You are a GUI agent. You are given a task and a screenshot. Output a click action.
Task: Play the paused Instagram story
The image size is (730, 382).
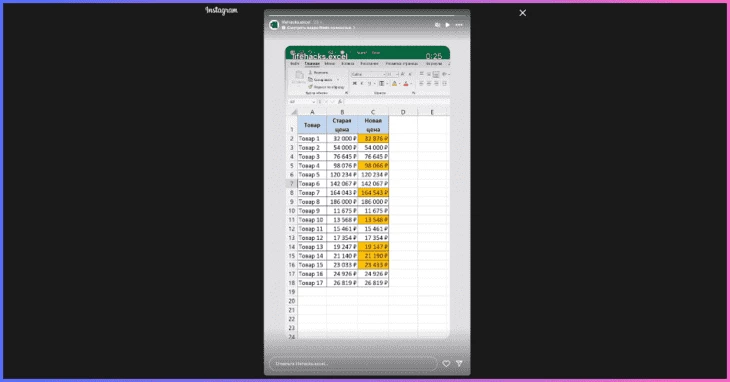pyautogui.click(x=448, y=25)
